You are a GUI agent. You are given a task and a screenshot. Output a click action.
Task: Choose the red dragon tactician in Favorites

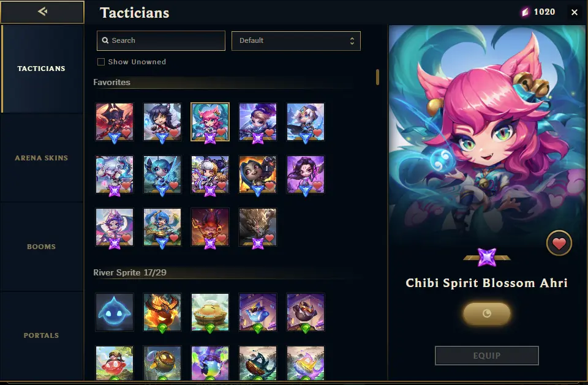click(115, 122)
